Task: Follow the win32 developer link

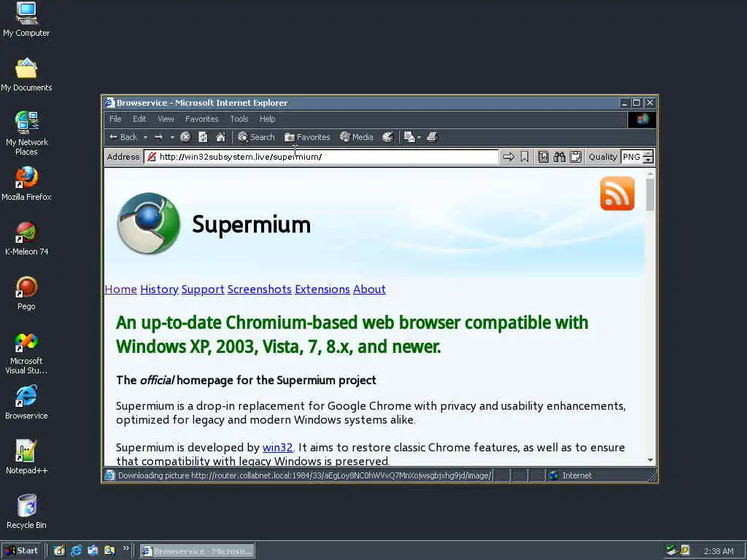Action: click(277, 448)
